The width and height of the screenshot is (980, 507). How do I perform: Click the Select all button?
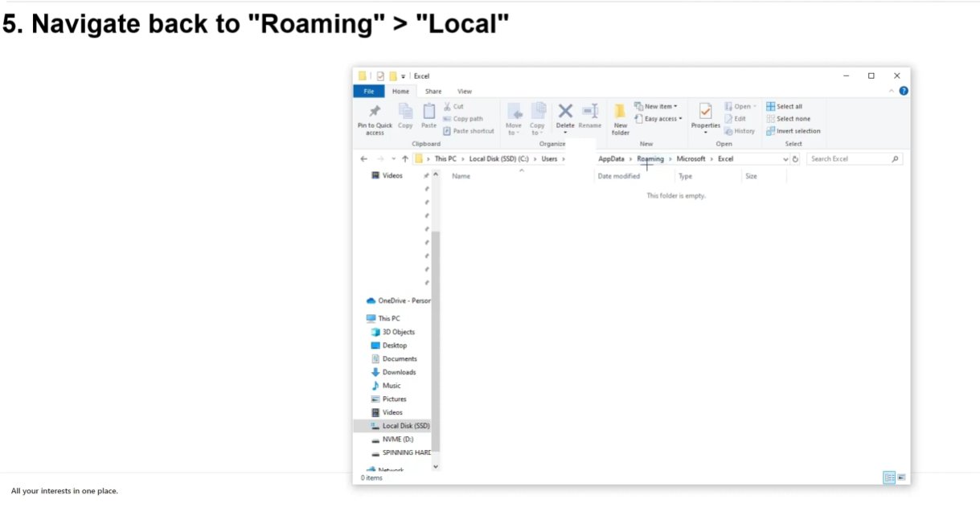pos(786,105)
